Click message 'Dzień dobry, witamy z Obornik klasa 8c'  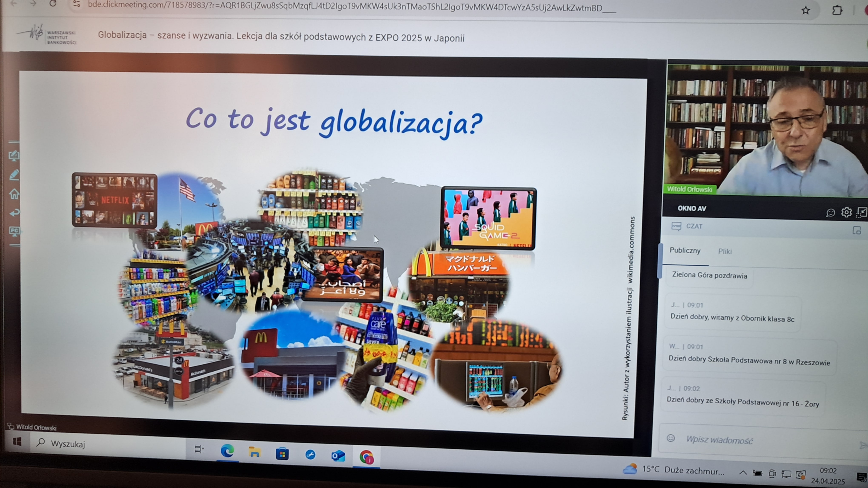pos(732,318)
